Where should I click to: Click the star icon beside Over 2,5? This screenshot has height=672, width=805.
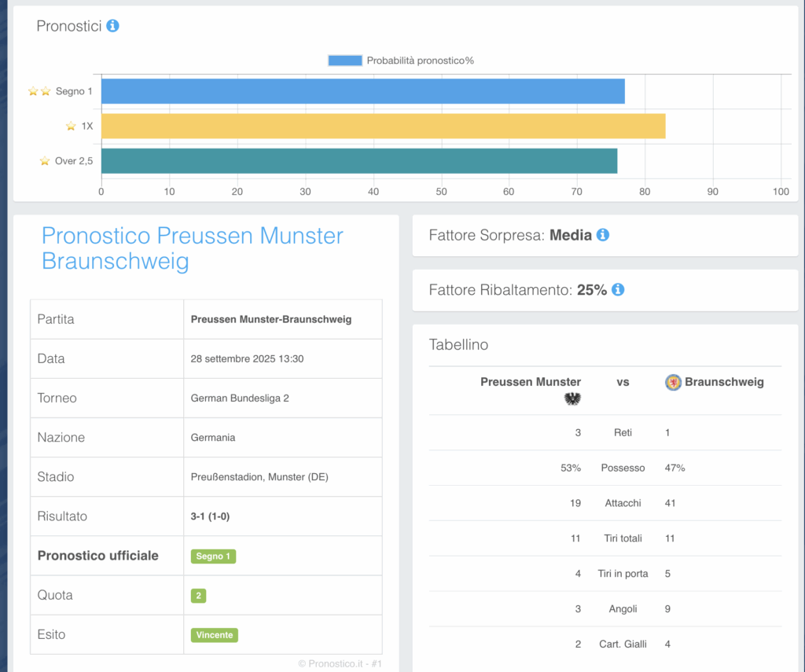pyautogui.click(x=45, y=161)
